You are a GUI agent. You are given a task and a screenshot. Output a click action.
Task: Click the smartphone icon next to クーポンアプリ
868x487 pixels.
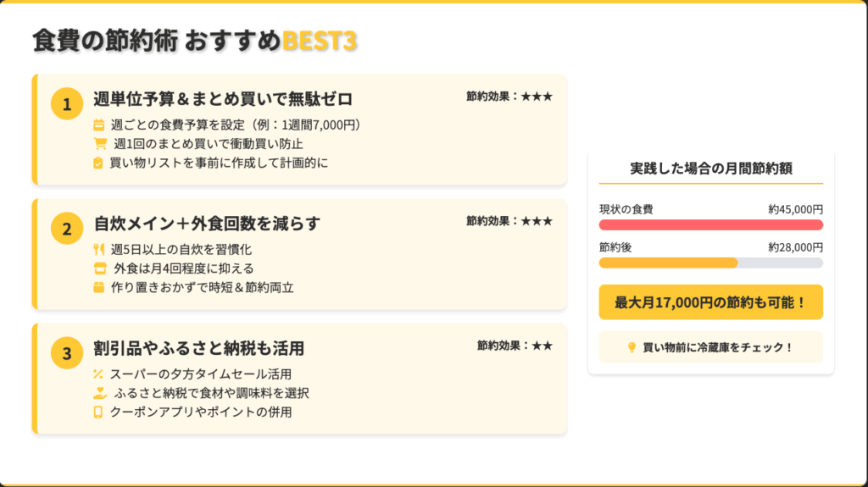coord(98,412)
